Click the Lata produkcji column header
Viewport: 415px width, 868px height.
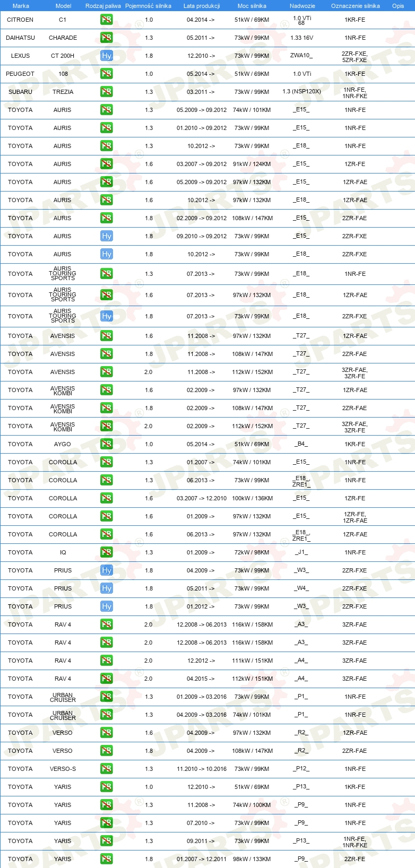click(x=202, y=6)
